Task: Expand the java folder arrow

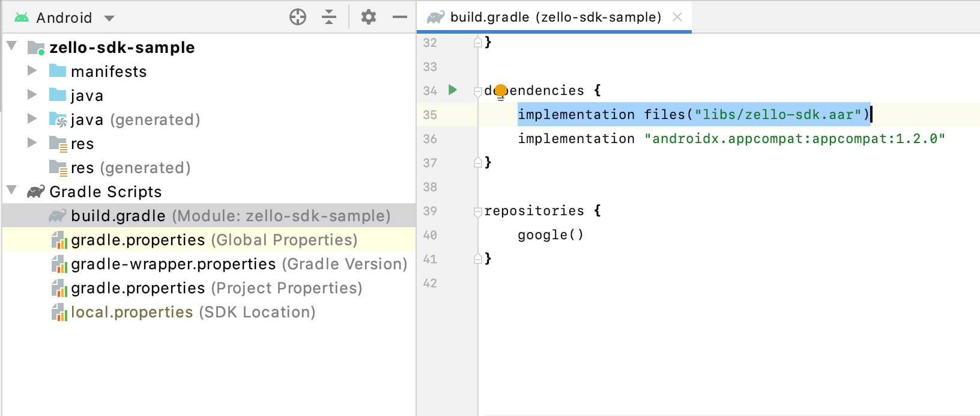Action: click(x=32, y=95)
